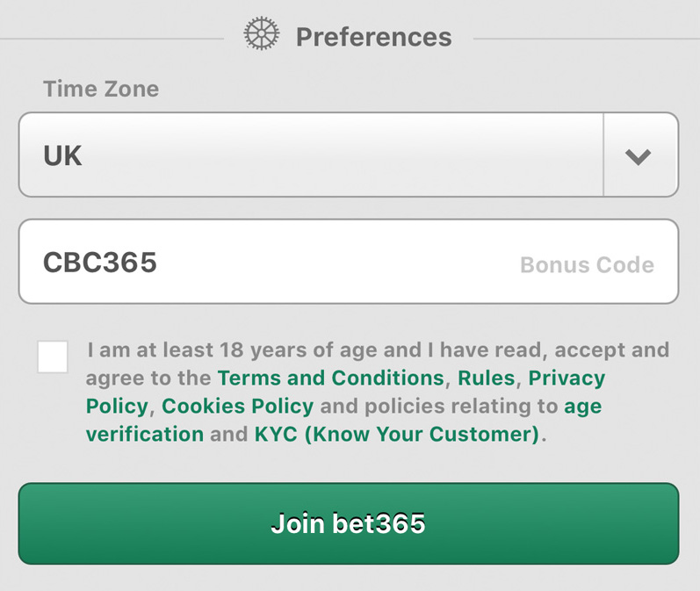Open the Terms and Conditions link
Screen dimensions: 700x591
coord(330,378)
